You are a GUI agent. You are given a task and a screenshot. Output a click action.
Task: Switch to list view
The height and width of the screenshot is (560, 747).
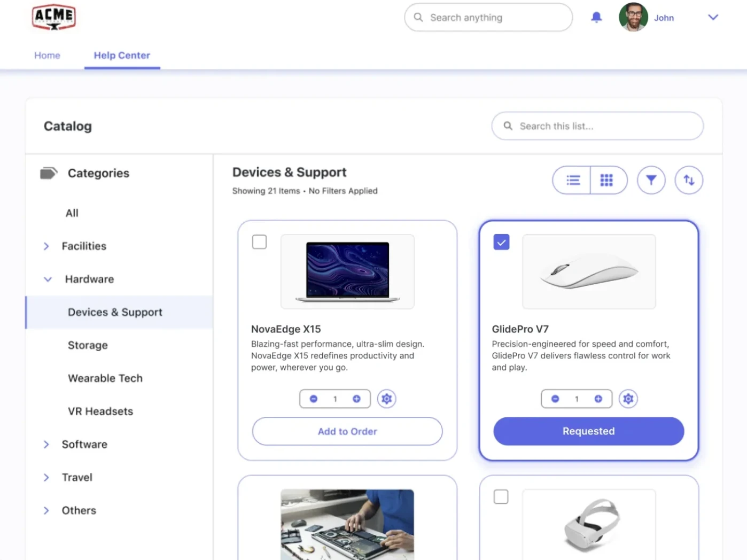tap(572, 180)
